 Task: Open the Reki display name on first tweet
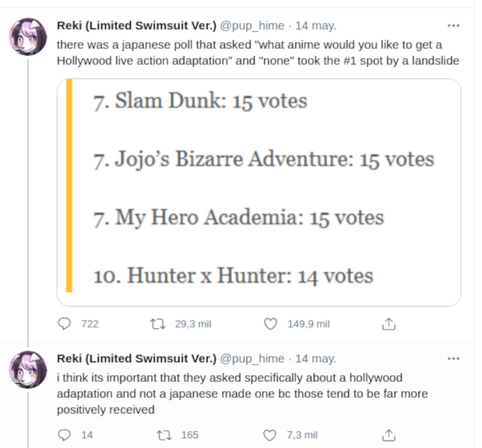137,26
